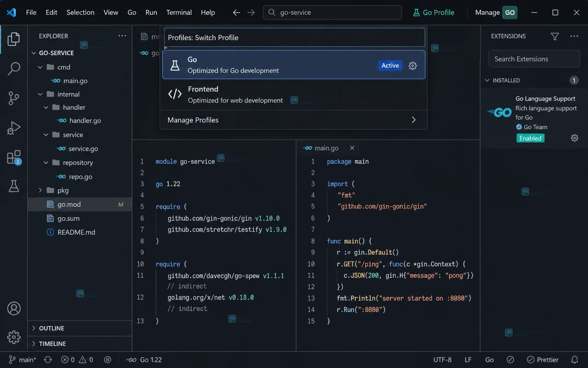Click LF line ending in status bar
This screenshot has height=368, width=588.
pos(468,360)
